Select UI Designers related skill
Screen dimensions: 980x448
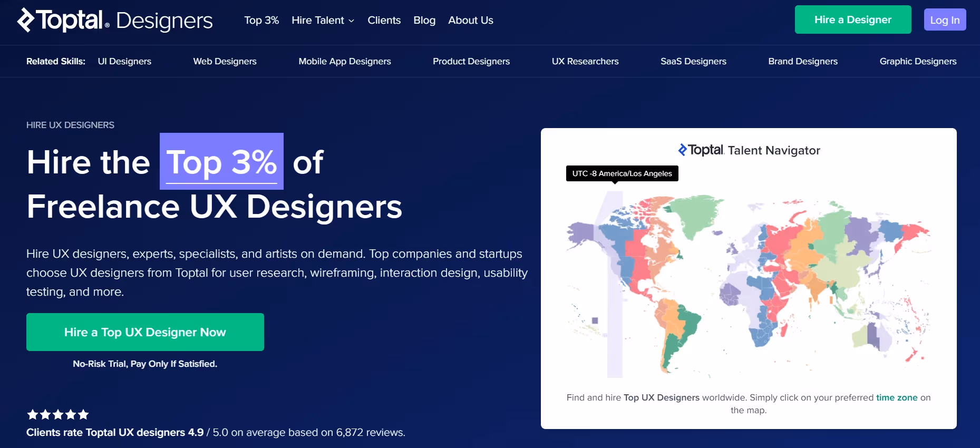click(124, 61)
